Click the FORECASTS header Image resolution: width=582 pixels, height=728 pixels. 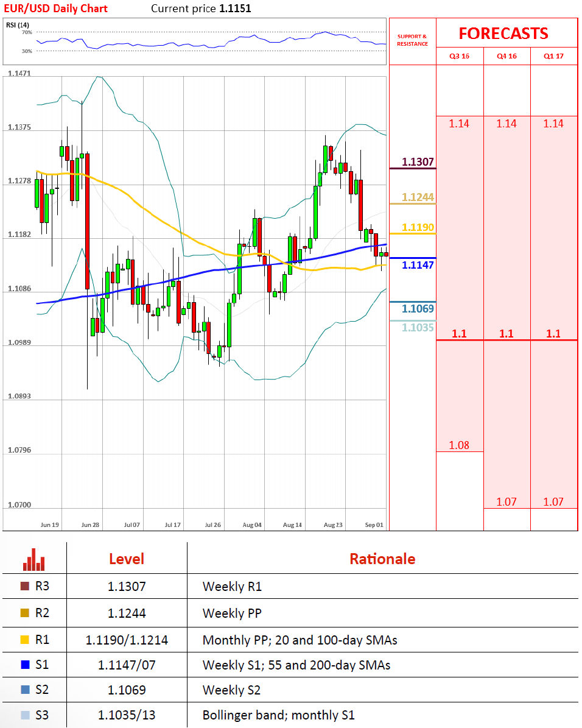[503, 34]
